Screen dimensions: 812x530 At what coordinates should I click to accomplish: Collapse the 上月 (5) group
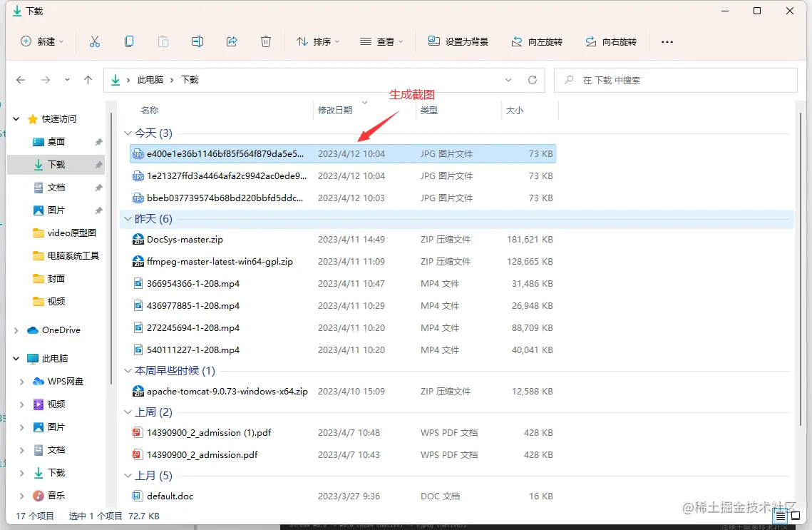(x=128, y=475)
